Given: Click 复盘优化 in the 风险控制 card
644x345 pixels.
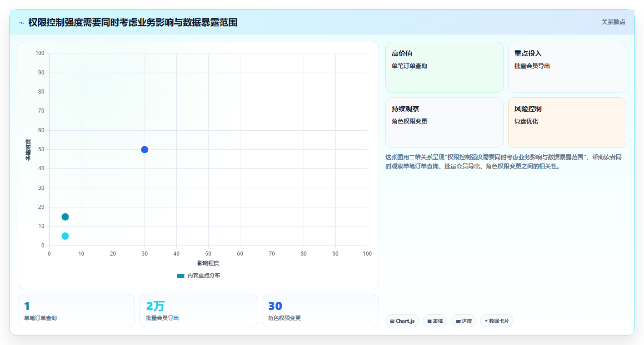Looking at the screenshot, I should 526,122.
